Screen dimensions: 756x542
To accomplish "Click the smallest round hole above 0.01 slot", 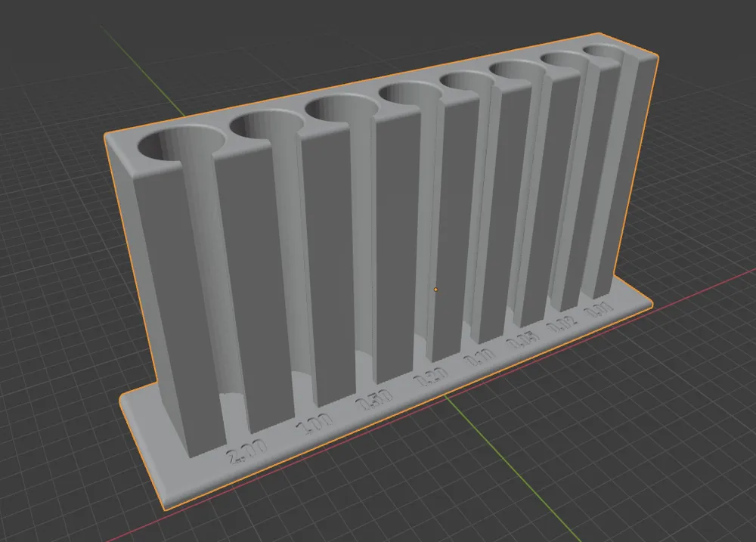I will coord(604,51).
